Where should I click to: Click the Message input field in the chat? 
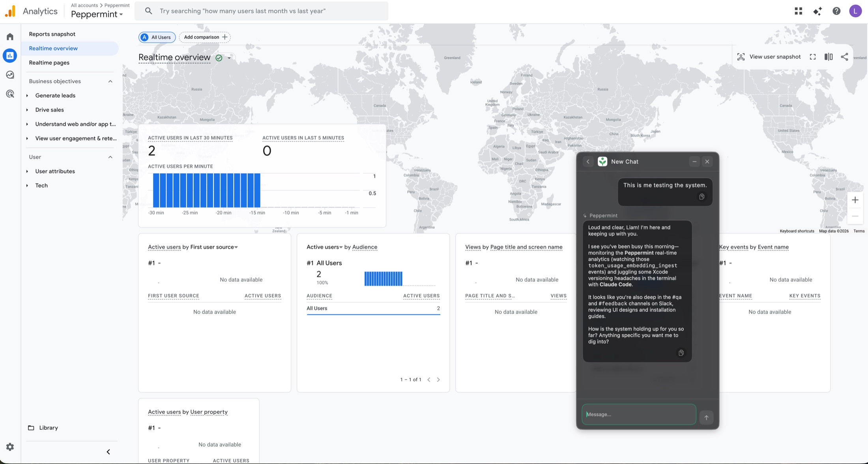click(x=638, y=414)
